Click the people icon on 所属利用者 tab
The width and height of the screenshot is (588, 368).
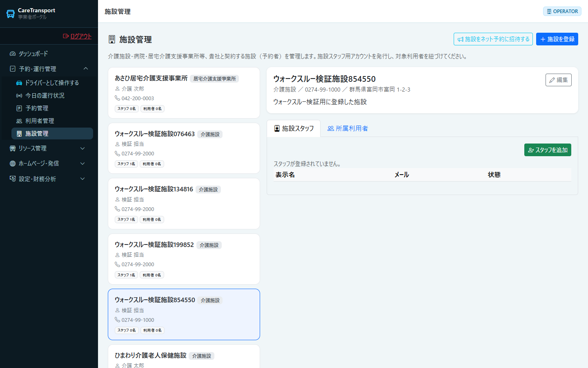(331, 128)
